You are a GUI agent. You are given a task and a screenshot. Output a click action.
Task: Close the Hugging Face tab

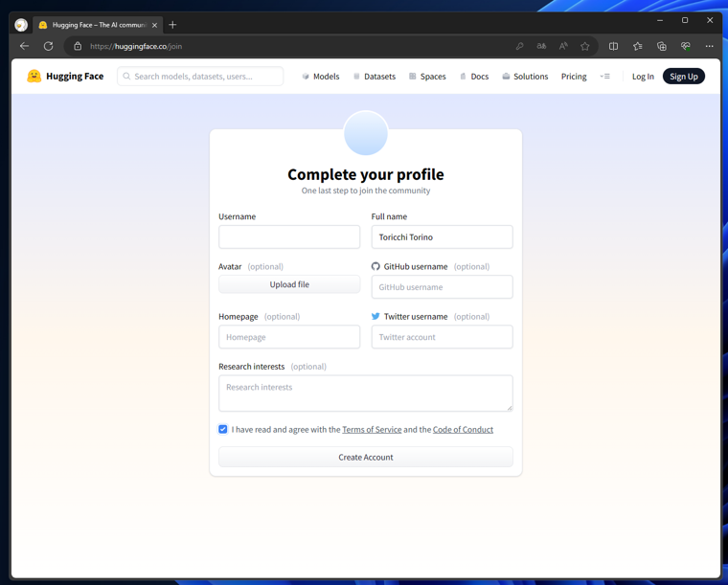[154, 25]
